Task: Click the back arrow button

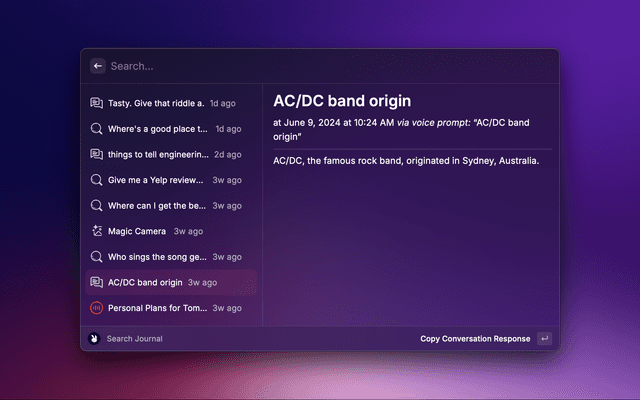Action: point(98,66)
